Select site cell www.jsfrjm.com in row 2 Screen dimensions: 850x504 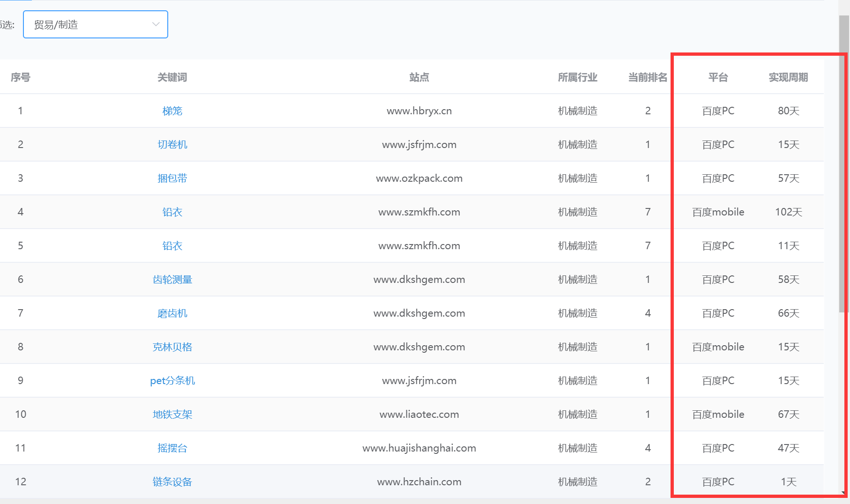point(419,145)
